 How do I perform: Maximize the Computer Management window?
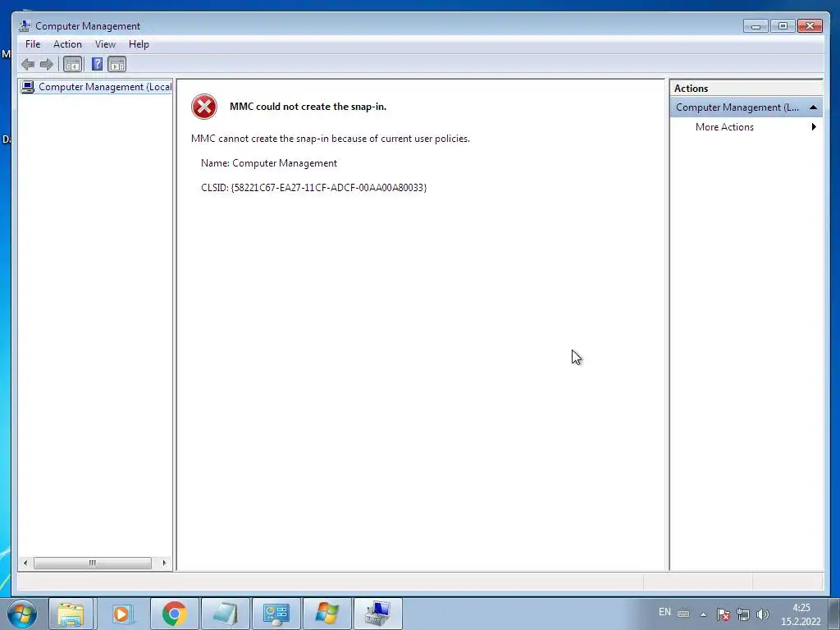coord(783,25)
